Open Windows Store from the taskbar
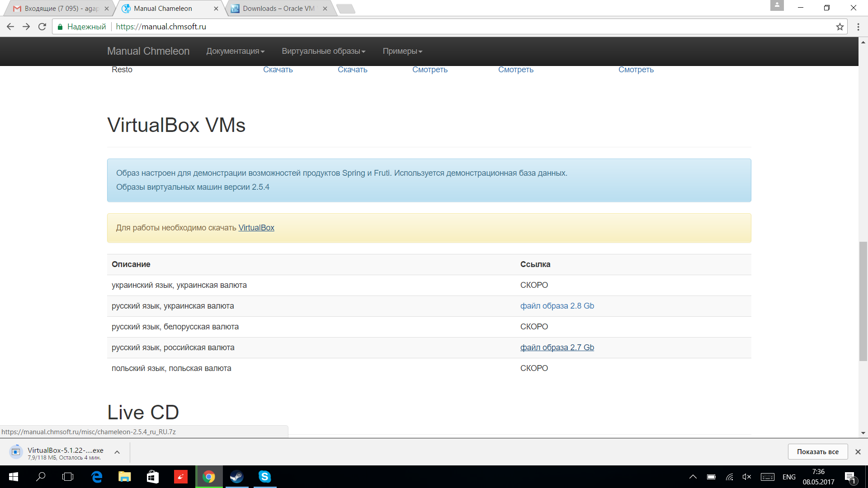This screenshot has height=488, width=868. point(152,477)
